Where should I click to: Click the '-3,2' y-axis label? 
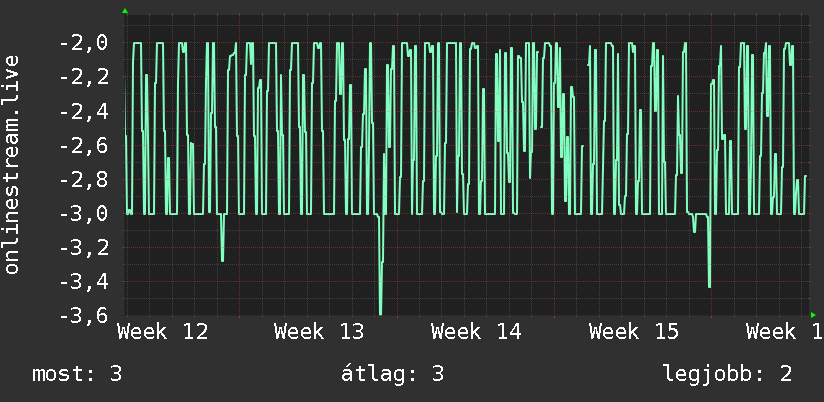click(83, 248)
